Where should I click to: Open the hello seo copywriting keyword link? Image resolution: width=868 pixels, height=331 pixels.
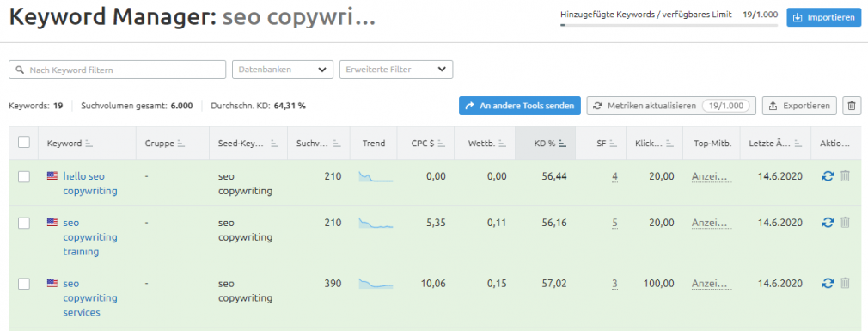[x=89, y=184]
